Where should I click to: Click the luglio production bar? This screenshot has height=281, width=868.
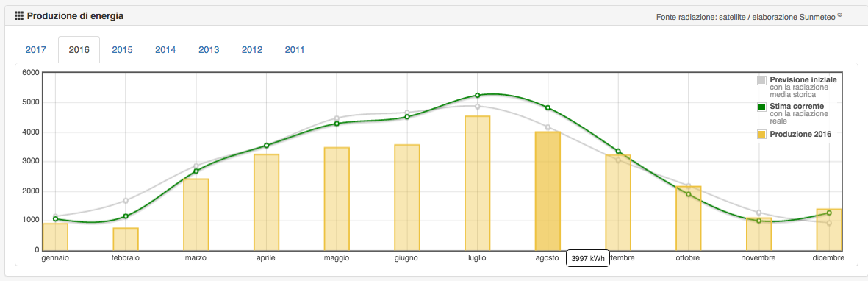477,183
